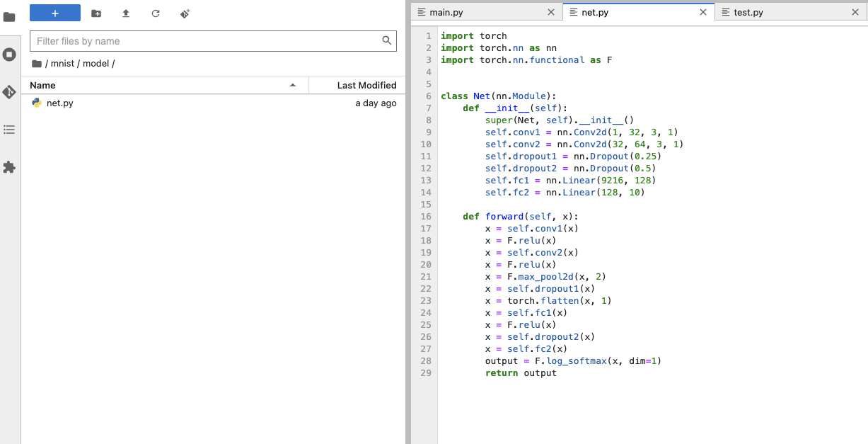Select the net.py file in list

coord(60,103)
